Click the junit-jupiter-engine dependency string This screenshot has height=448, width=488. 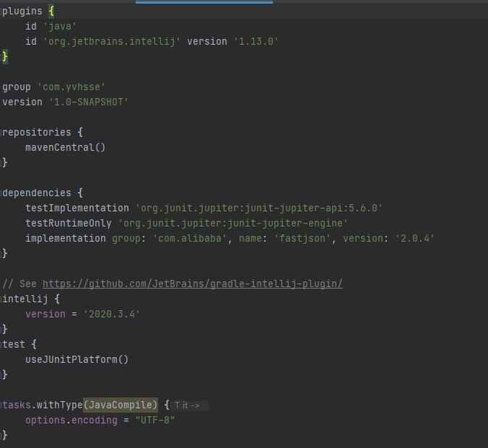click(x=232, y=224)
